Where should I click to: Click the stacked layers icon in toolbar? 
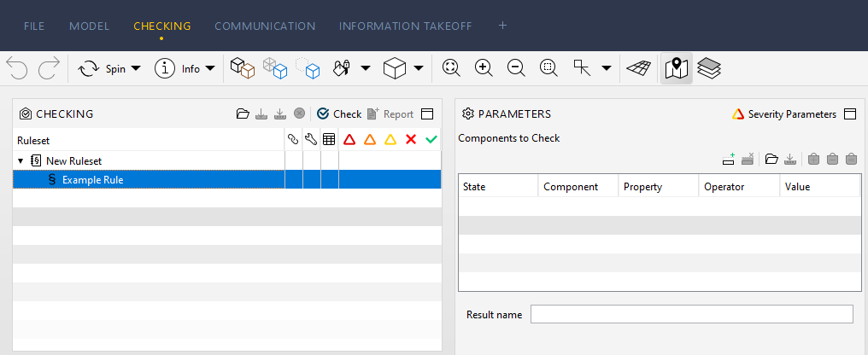[x=708, y=69]
